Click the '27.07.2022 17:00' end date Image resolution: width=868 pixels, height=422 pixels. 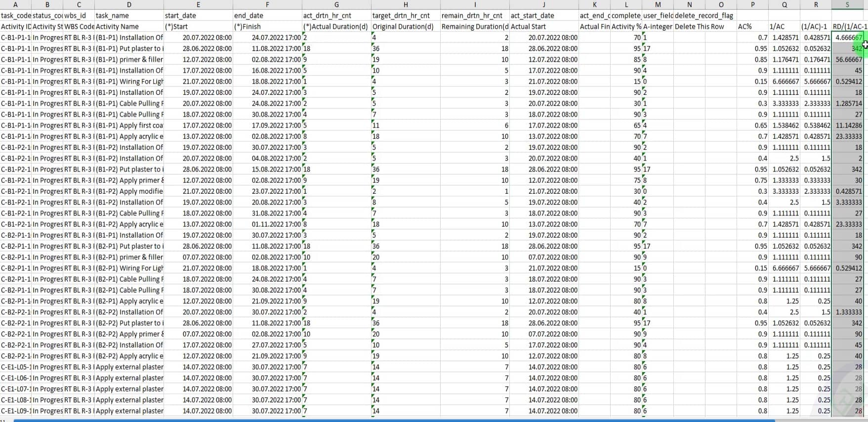point(267,345)
